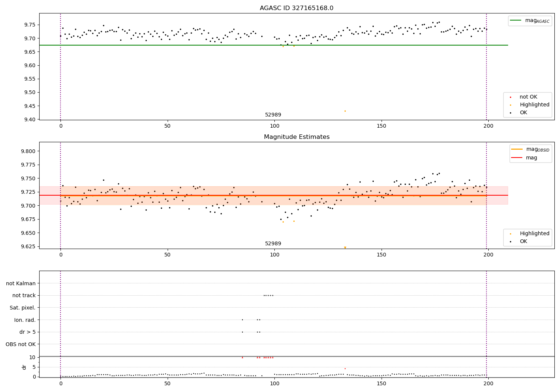The image size is (560, 392).
Task: Click the '100' x-tick under the top plot
Action: click(x=274, y=126)
